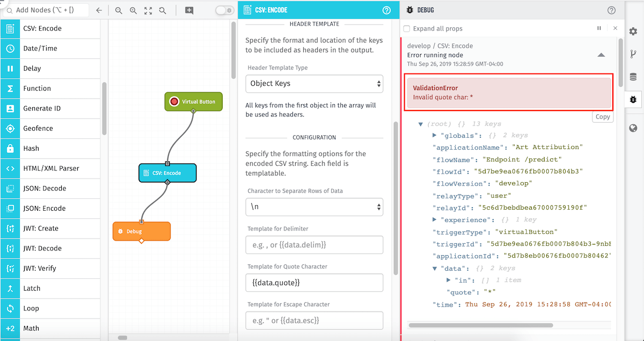The width and height of the screenshot is (644, 341).
Task: Click the canvas horizontal scrollbar
Action: (x=122, y=338)
